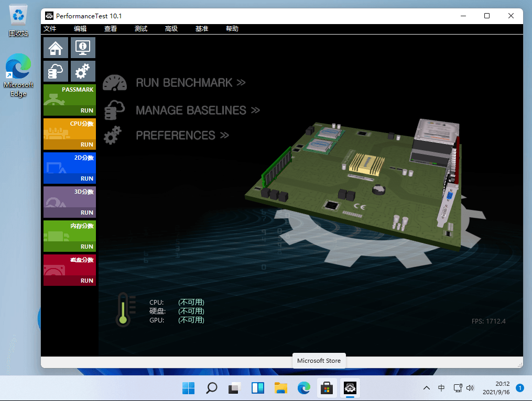Click the 中 input method indicator
This screenshot has width=532, height=401.
click(441, 388)
